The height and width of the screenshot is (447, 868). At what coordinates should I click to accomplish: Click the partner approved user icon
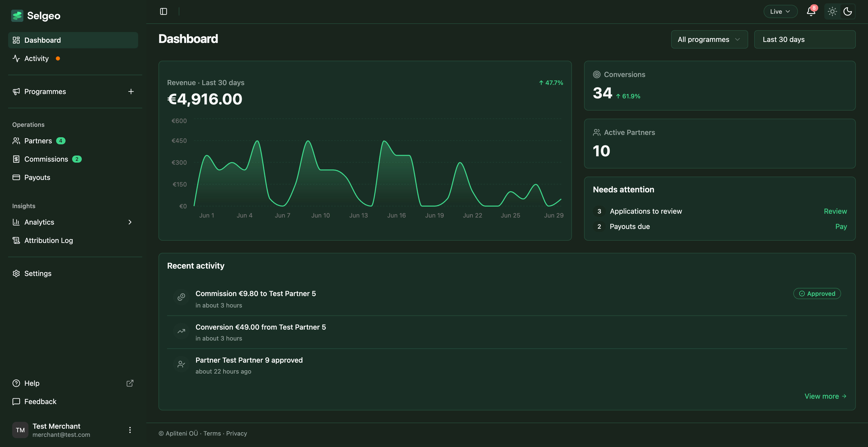coord(181,364)
